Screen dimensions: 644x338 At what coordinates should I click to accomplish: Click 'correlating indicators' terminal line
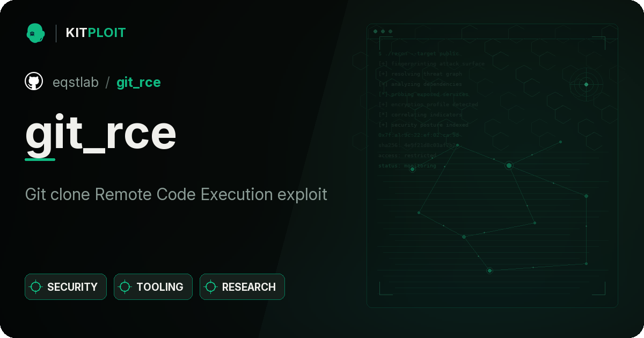(420, 115)
